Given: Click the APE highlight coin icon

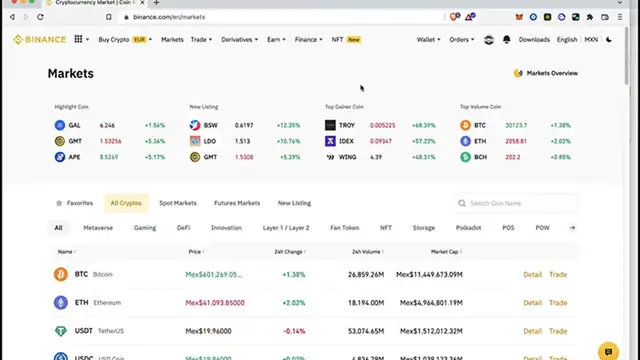Looking at the screenshot, I should [60, 157].
